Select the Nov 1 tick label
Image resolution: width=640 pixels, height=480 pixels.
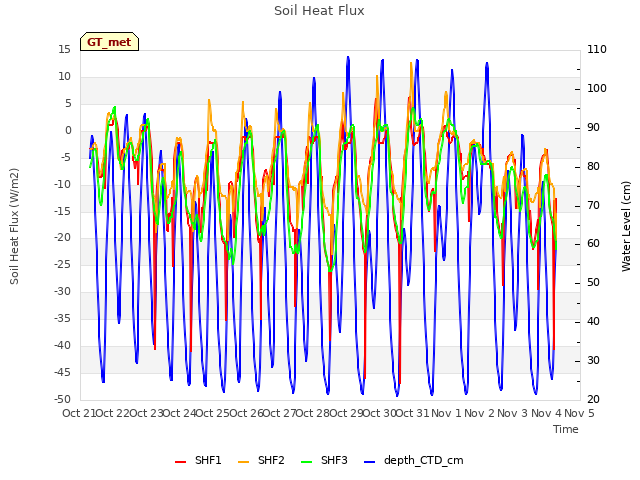click(x=446, y=413)
